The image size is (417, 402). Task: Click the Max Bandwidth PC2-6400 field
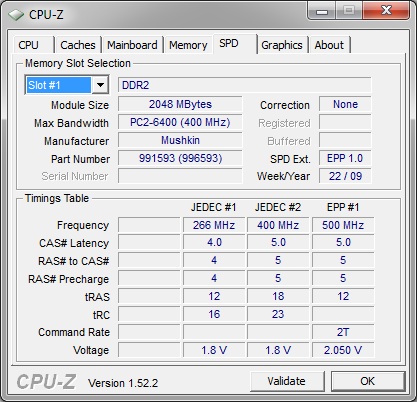tap(180, 122)
